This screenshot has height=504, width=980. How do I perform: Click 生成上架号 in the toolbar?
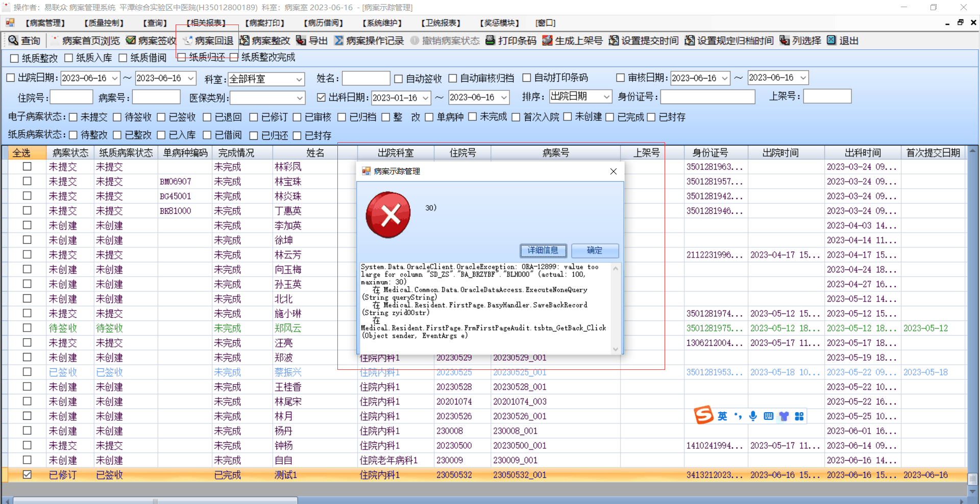click(572, 40)
